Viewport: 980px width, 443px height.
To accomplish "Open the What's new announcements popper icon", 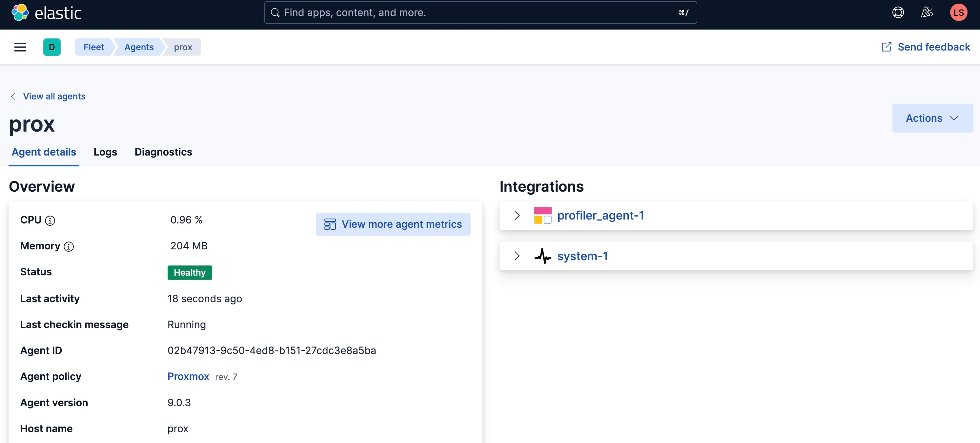I will click(x=927, y=12).
